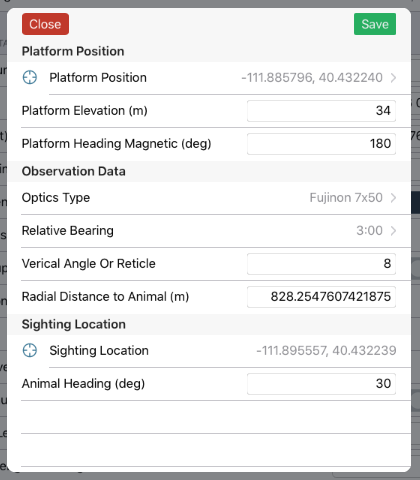Focus the Verical Angle Or Reticle field
Screen dimensions: 420x480
[321, 264]
